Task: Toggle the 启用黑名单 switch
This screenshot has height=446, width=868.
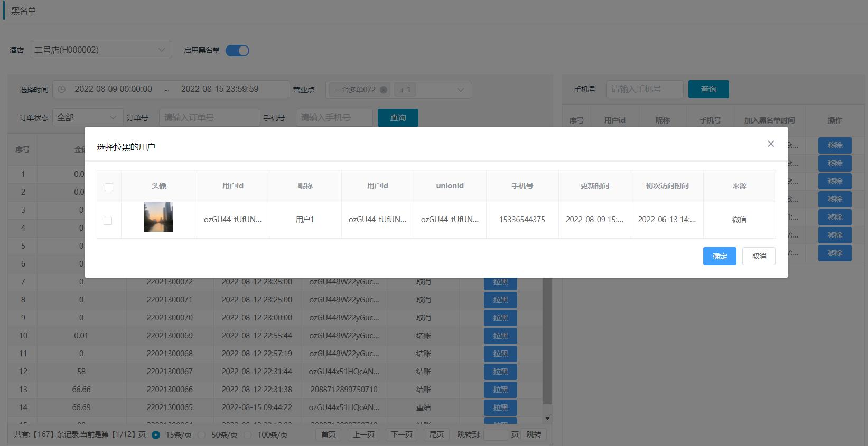Action: pyautogui.click(x=237, y=51)
